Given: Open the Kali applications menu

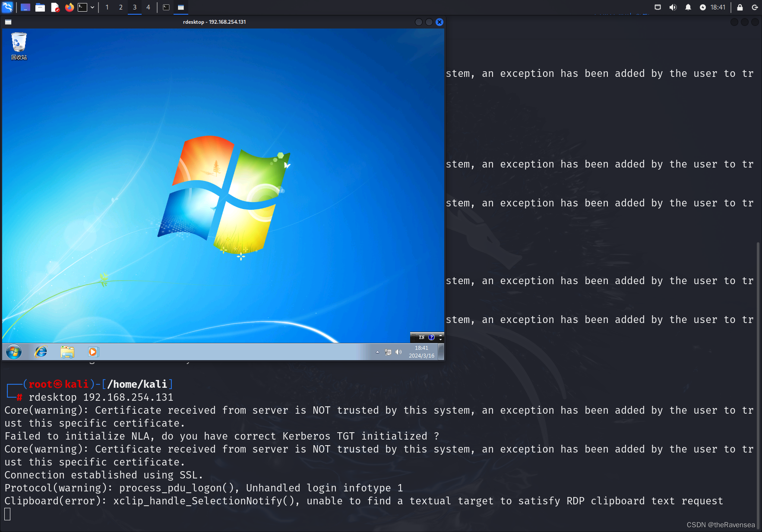Looking at the screenshot, I should tap(7, 7).
